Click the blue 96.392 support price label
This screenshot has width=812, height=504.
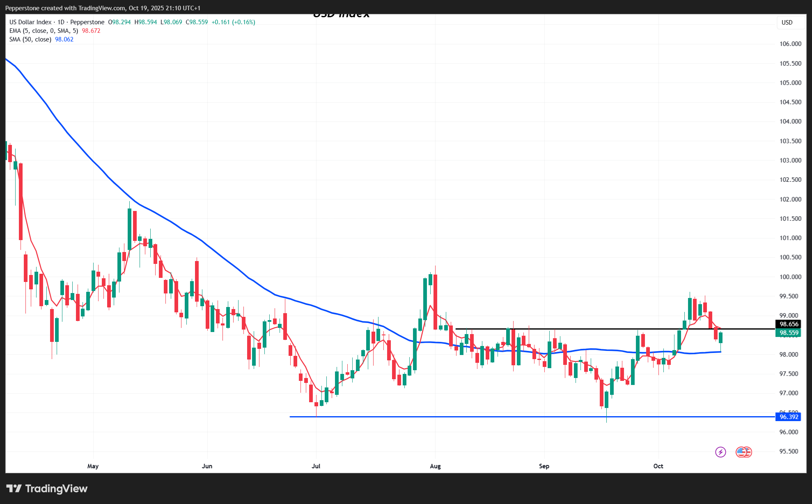tap(789, 417)
